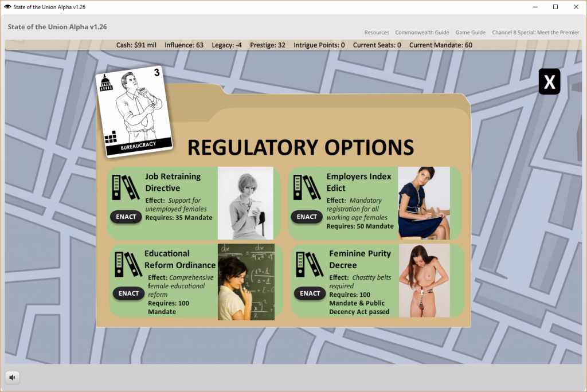The width and height of the screenshot is (587, 392).
Task: Open the Commonwealth Guide
Action: (422, 33)
